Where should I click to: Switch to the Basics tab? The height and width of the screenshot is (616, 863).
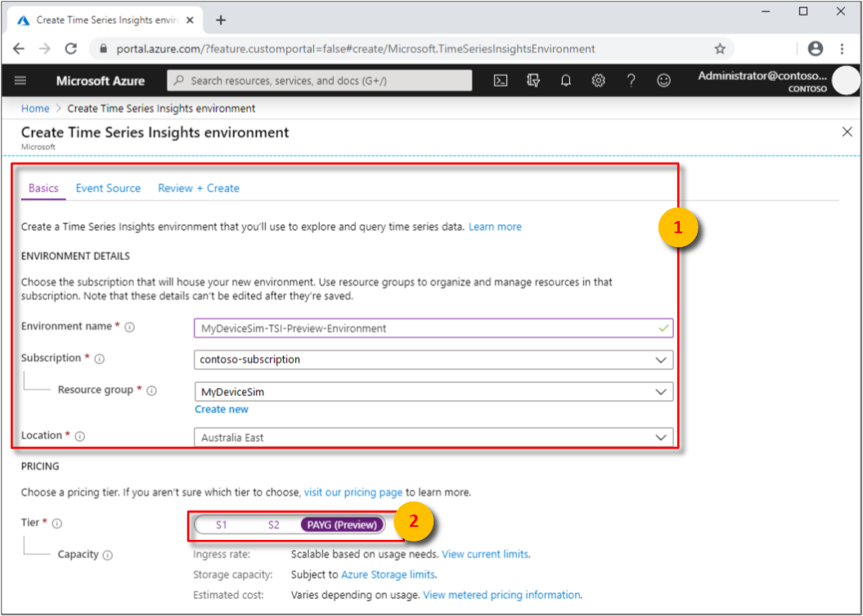(x=43, y=188)
